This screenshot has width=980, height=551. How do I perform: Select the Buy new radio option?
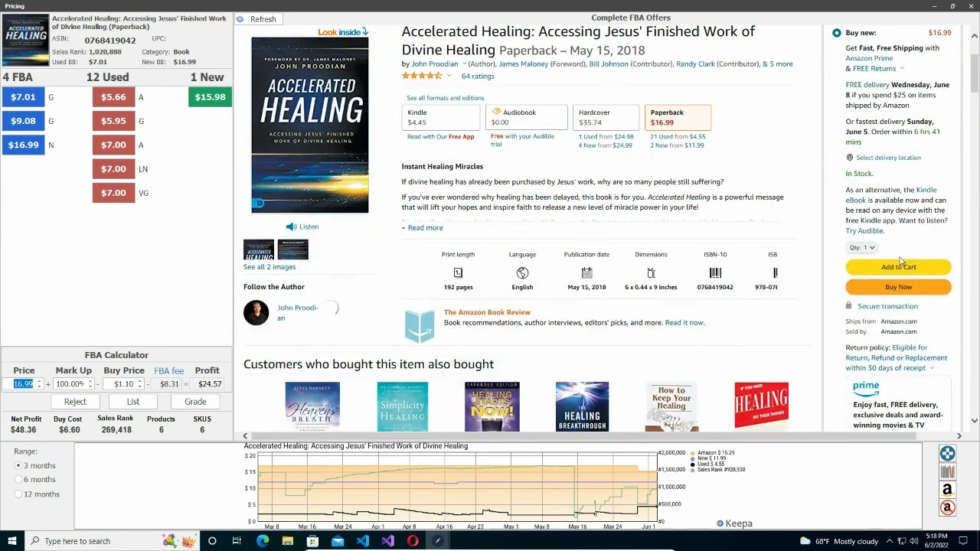tap(837, 33)
